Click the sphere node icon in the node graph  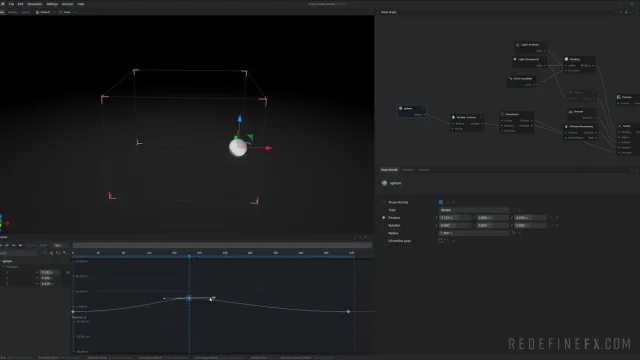point(400,108)
